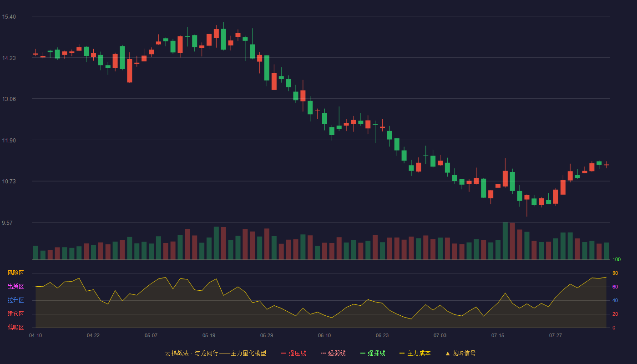This screenshot has width=637, height=364.
Task: Toggle the 强弱线 legend series
Action: (333, 353)
